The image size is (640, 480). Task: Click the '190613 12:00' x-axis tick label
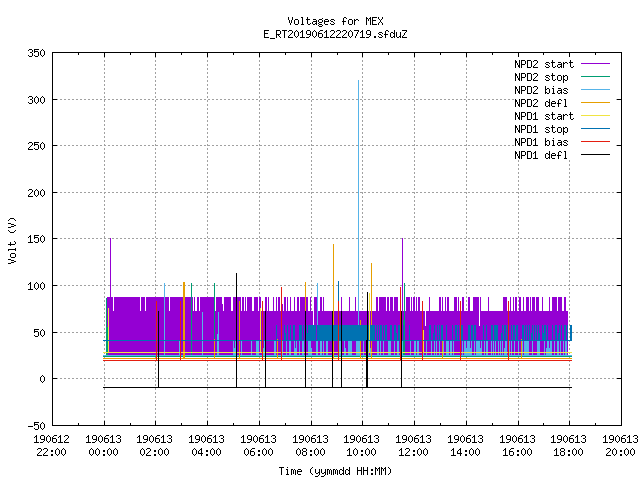coord(413,446)
